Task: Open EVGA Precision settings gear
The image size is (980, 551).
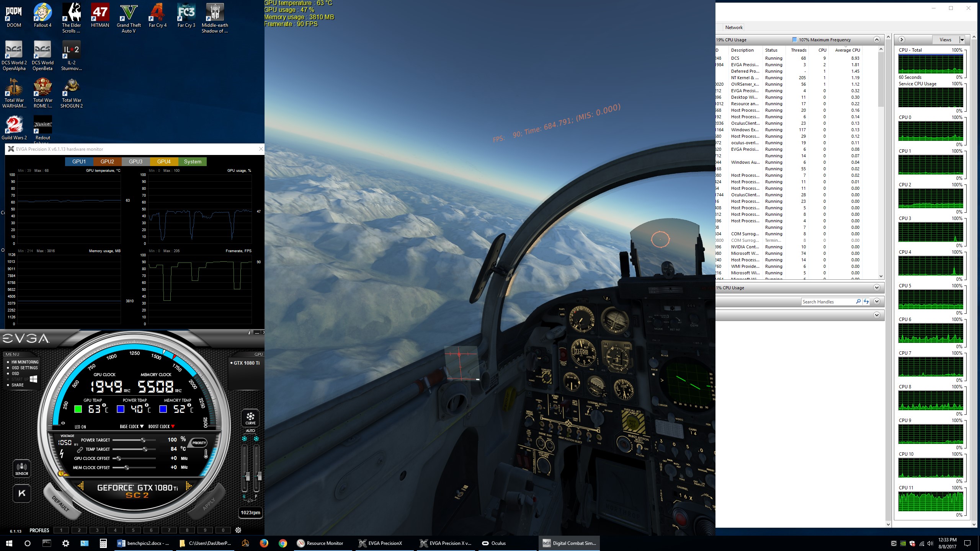Action: point(238,530)
